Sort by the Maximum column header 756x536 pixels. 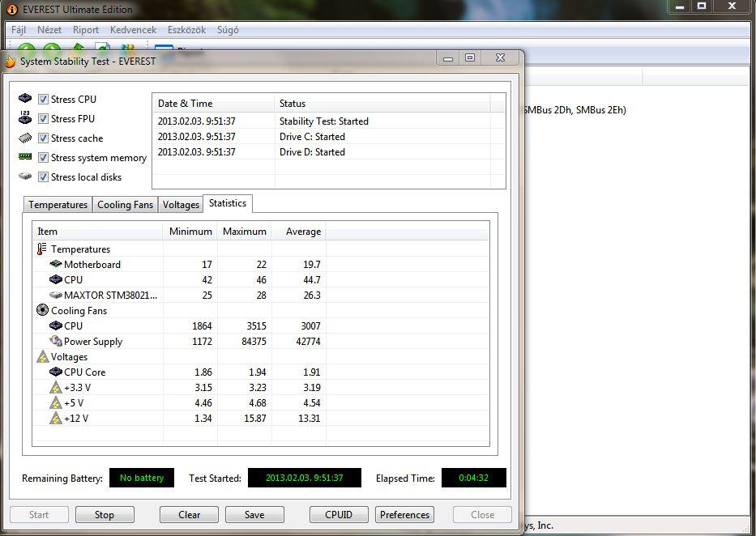coord(245,232)
